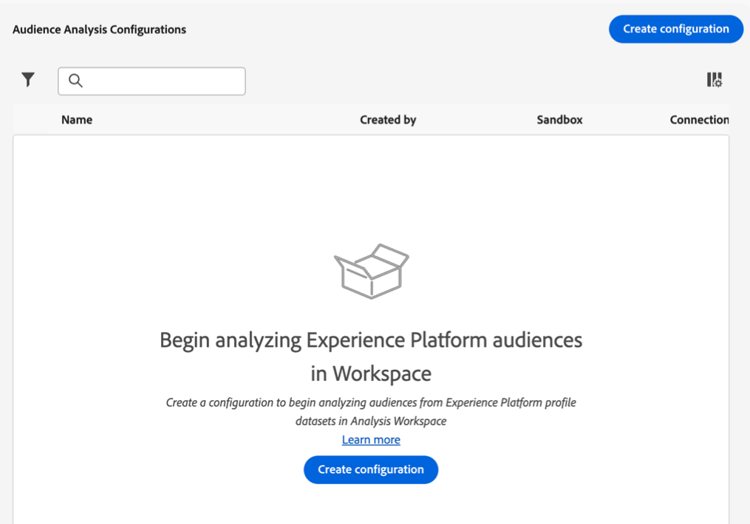This screenshot has height=524, width=750.
Task: Click the 'Create a configuration to begin' description
Action: point(371,403)
